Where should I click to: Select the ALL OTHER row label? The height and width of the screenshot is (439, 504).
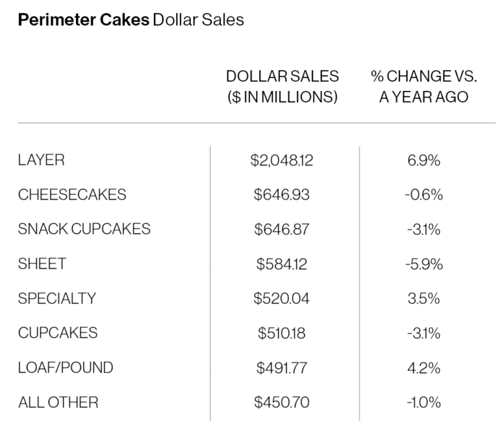(x=58, y=402)
